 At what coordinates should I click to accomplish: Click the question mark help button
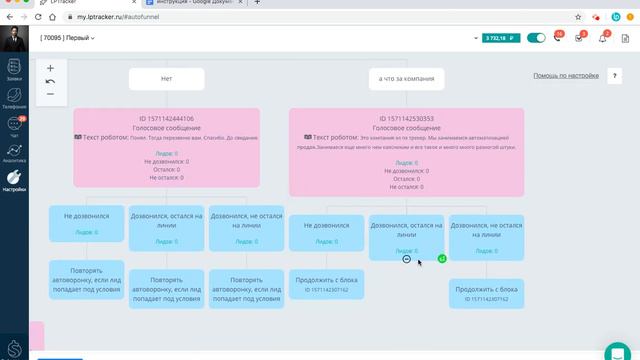(x=614, y=76)
